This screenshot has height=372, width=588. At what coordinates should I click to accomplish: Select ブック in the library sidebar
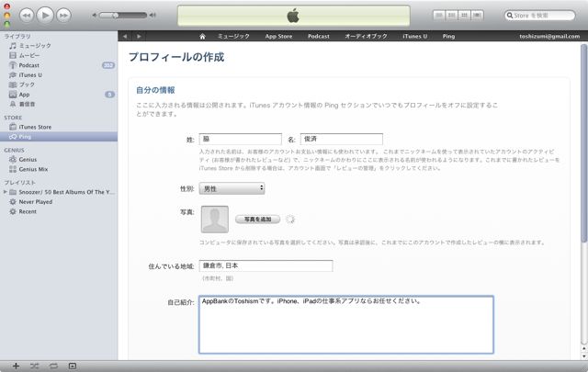tap(59, 85)
